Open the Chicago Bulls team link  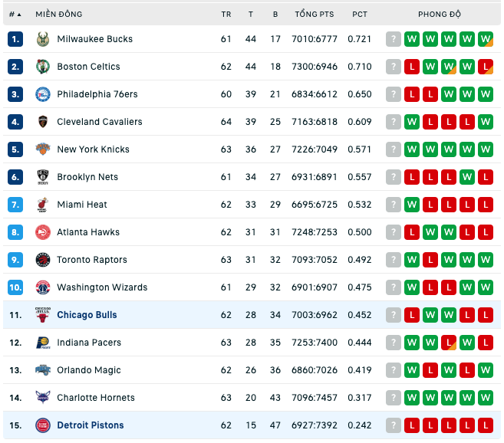87,315
